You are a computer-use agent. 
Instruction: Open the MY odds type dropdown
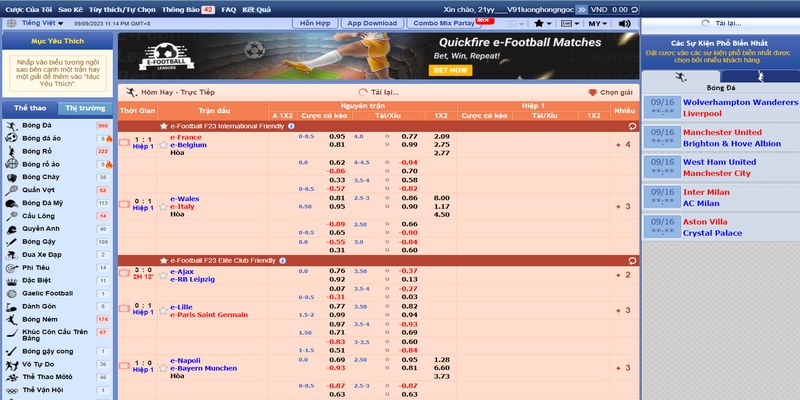tap(597, 23)
